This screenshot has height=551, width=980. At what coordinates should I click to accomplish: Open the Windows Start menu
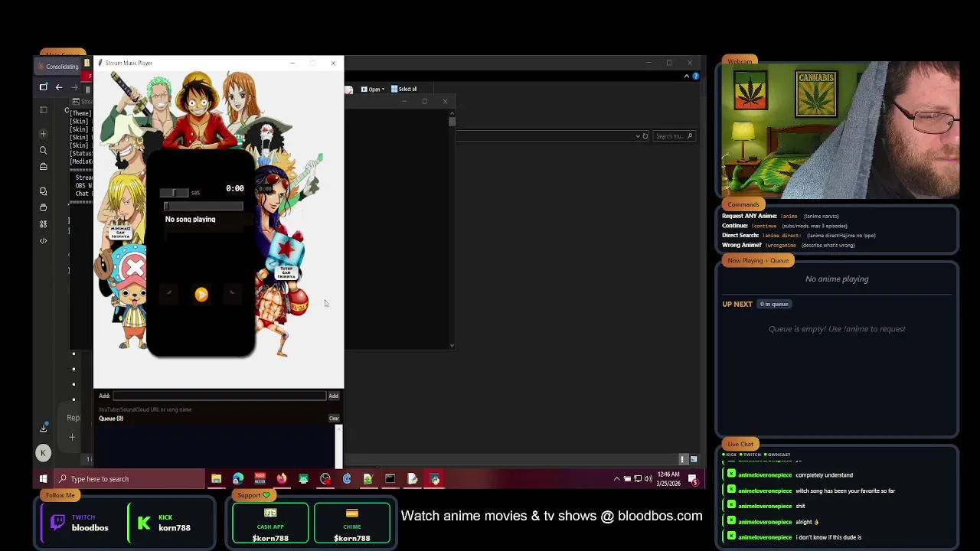click(x=43, y=479)
